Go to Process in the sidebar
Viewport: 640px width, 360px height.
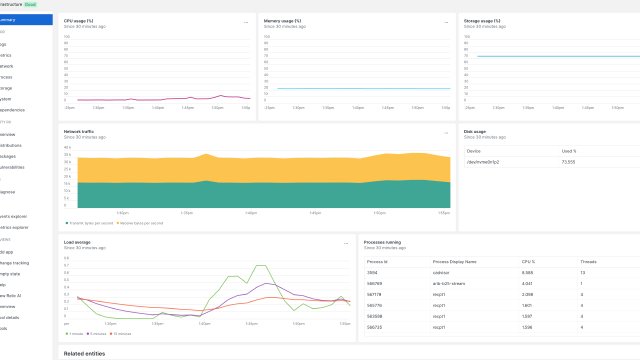(6, 77)
